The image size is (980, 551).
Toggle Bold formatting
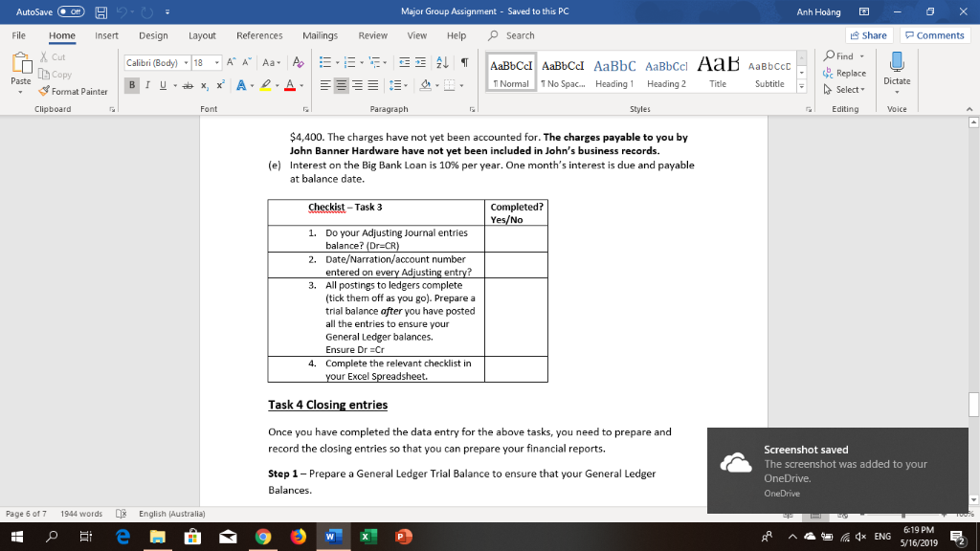pyautogui.click(x=132, y=85)
